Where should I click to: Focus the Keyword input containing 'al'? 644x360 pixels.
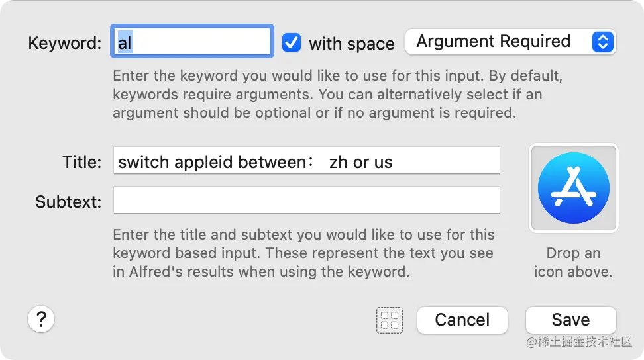pos(192,42)
